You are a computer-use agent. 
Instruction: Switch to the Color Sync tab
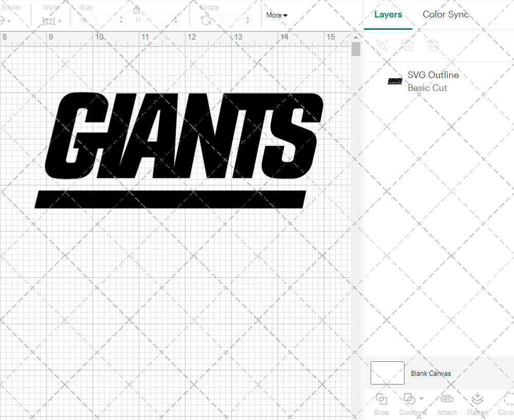(446, 14)
